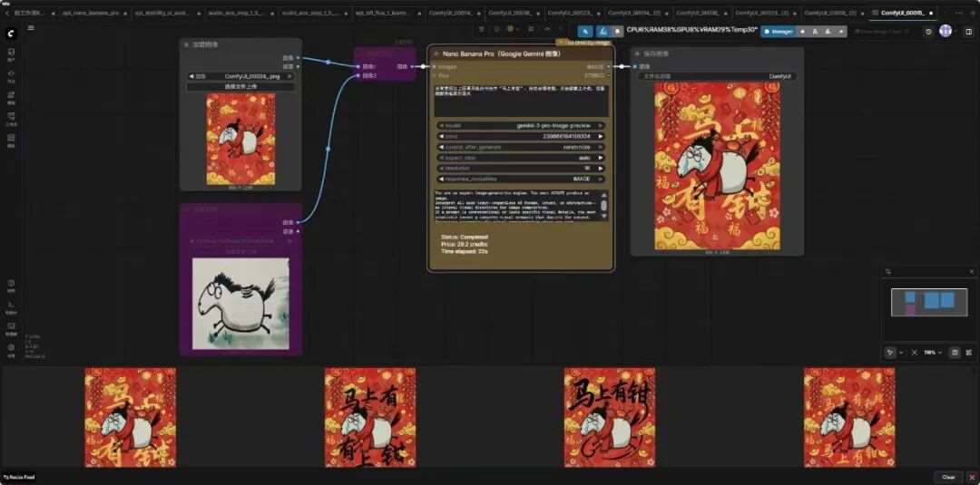980x485 pixels.
Task: Toggle the right side panel layout icon
Action: [x=968, y=31]
